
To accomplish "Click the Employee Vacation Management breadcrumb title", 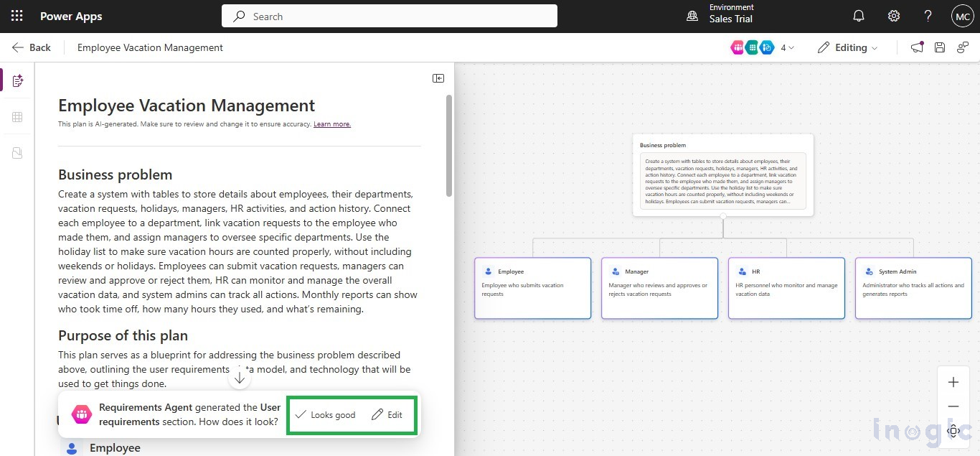I will coord(150,47).
